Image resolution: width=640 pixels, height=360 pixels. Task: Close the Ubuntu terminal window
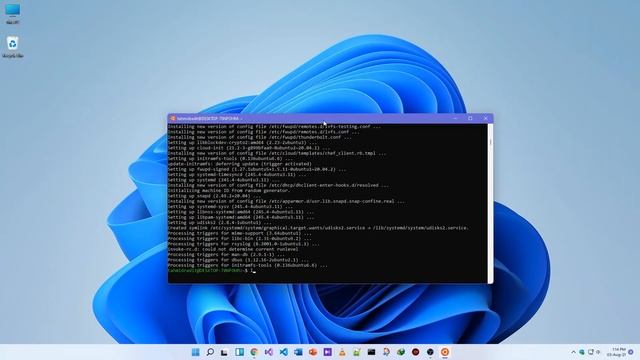pos(485,118)
